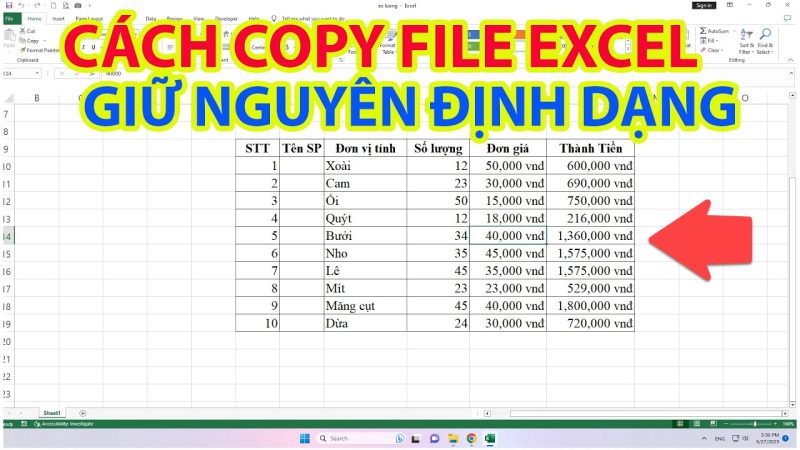Customize the quick access toolbar dropdown
This screenshot has width=800, height=450.
[x=90, y=5]
